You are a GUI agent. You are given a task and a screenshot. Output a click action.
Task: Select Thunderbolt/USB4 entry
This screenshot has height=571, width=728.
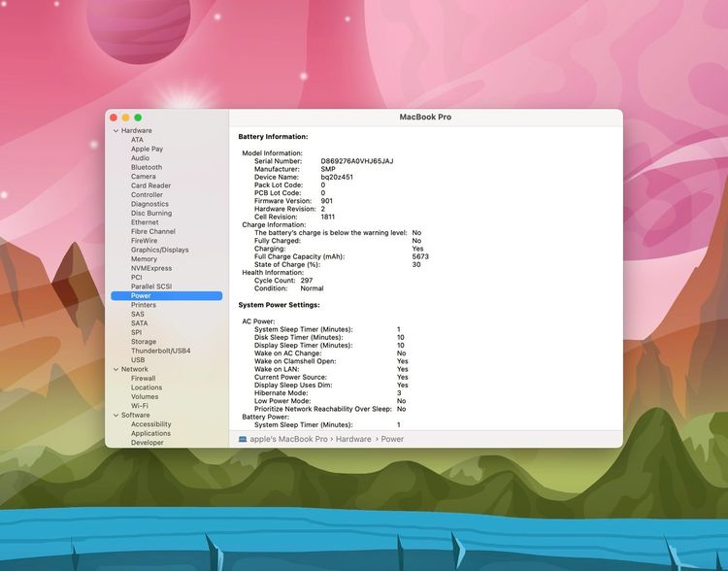[x=160, y=351]
